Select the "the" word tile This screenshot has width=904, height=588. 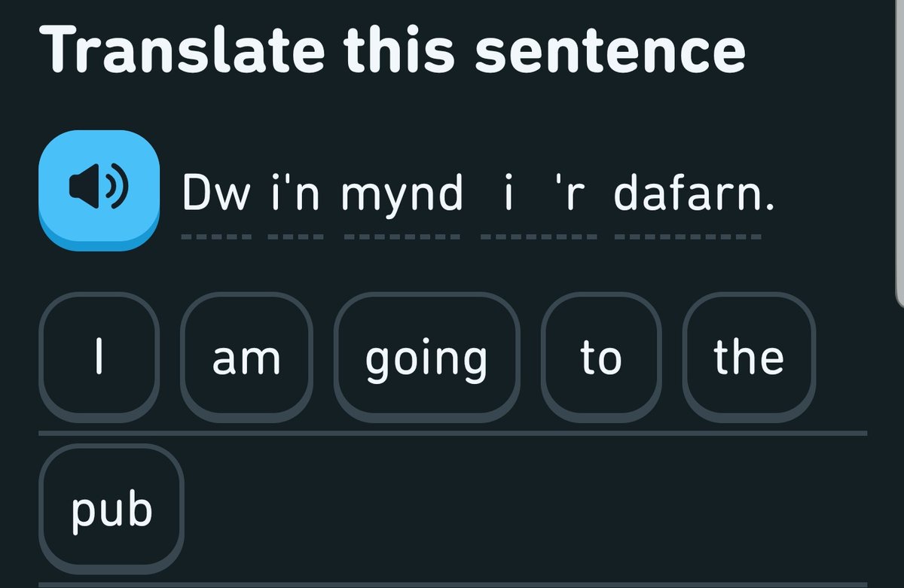(749, 359)
